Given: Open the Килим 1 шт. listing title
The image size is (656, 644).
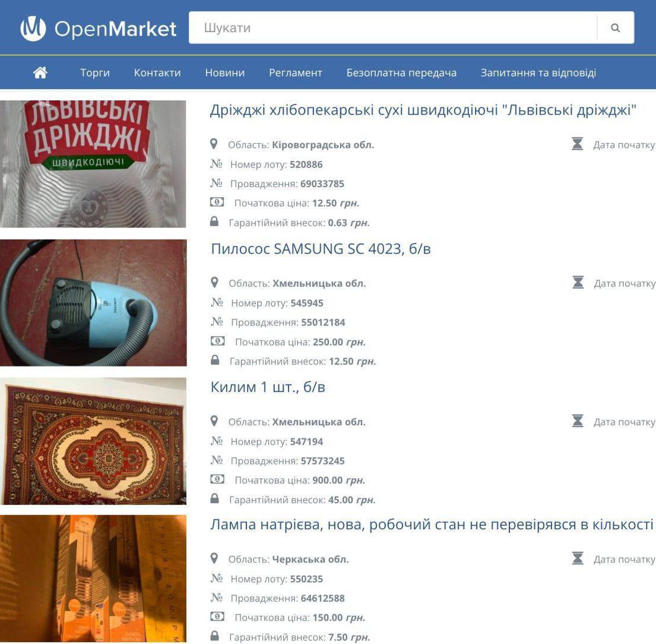Looking at the screenshot, I should pyautogui.click(x=268, y=387).
